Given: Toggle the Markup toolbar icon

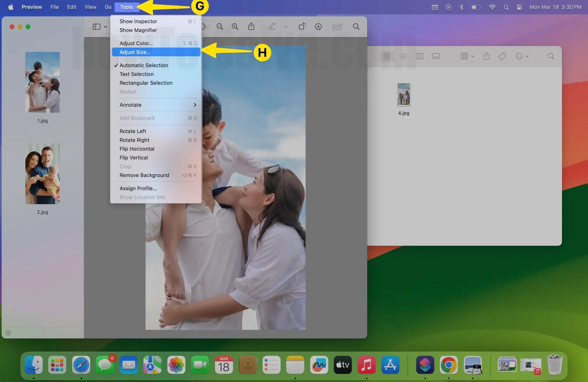Looking at the screenshot, I should [318, 27].
